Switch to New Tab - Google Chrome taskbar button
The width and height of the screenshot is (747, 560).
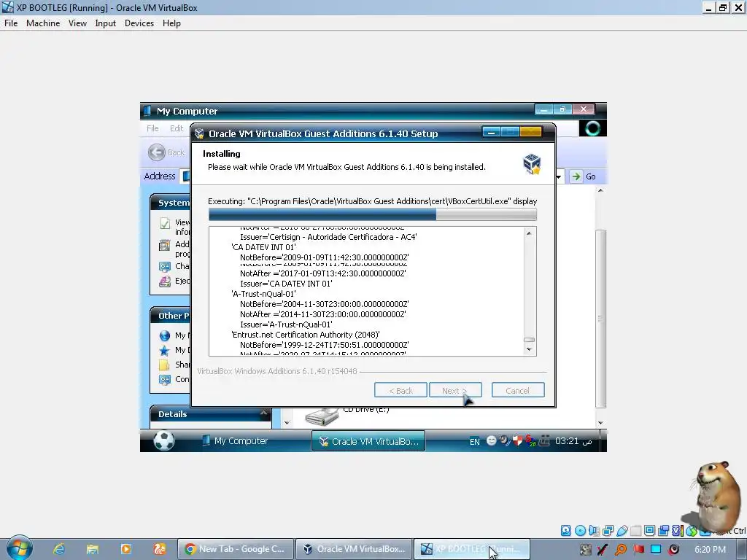(236, 549)
